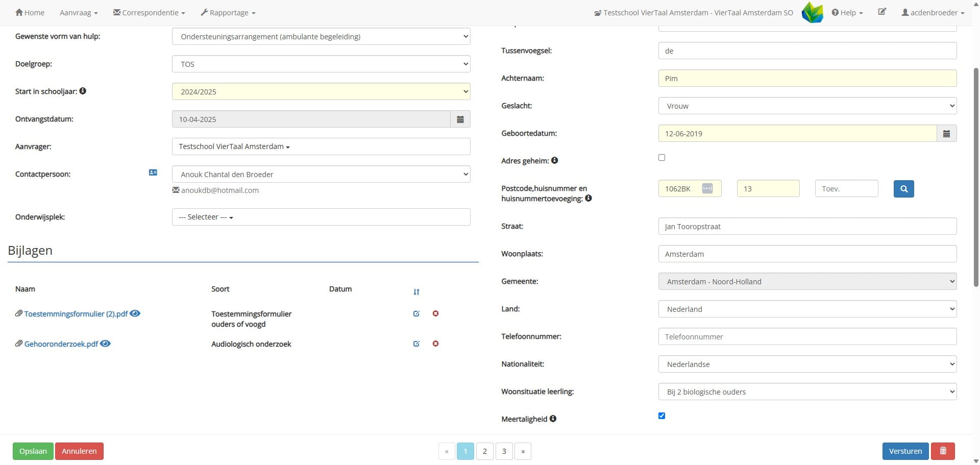Click the edit note icon in navbar

pyautogui.click(x=882, y=12)
